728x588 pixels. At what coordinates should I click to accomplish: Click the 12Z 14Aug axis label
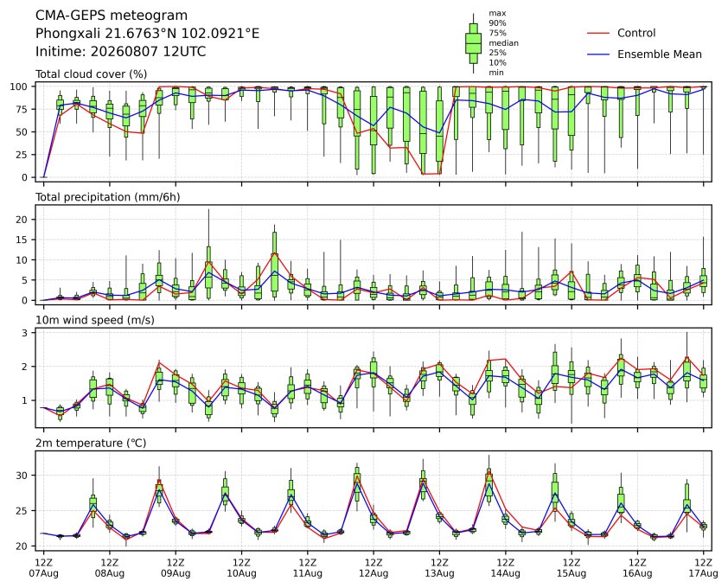point(505,567)
